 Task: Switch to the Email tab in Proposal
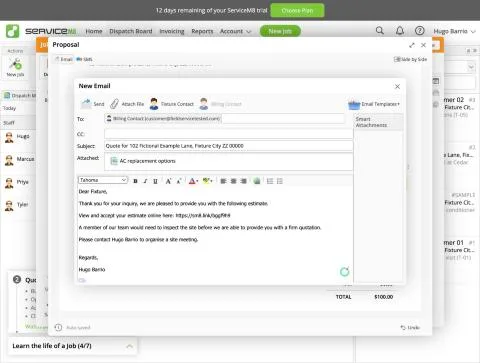point(64,59)
